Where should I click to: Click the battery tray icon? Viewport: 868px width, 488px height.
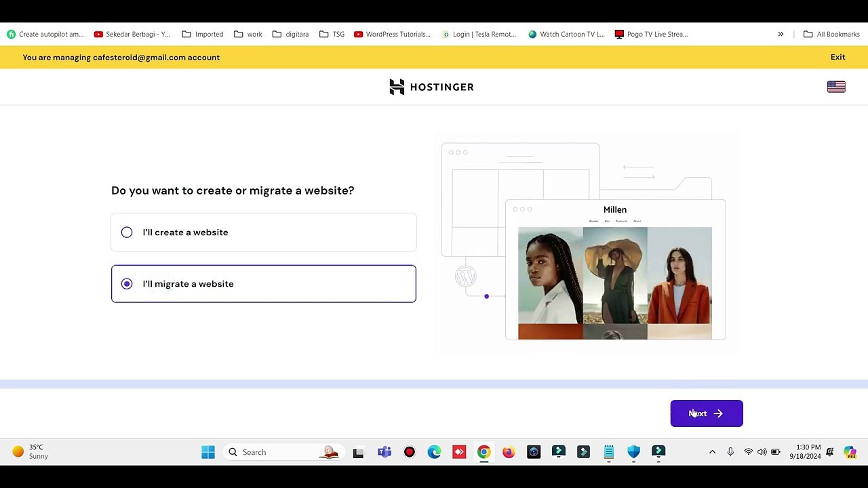pos(776,452)
